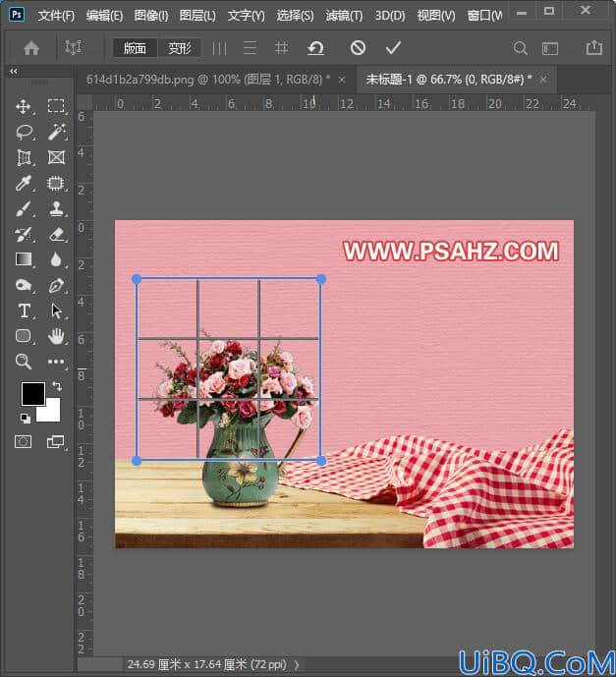This screenshot has height=677, width=616.
Task: Straighten lines vertically in options bar
Action: coord(219,48)
